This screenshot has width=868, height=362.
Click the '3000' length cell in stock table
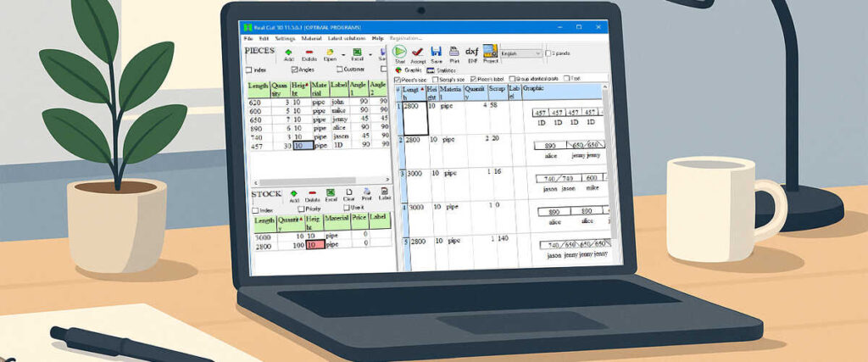(x=264, y=237)
